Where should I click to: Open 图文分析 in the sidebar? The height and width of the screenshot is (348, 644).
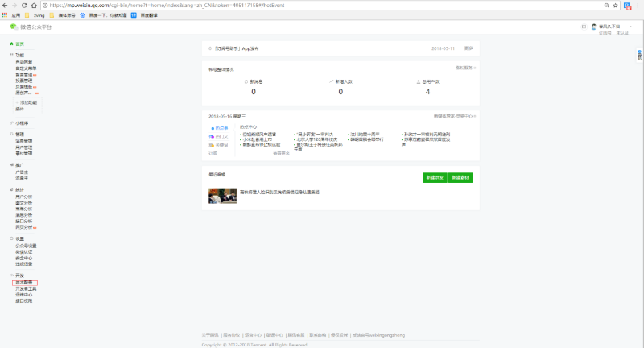[24, 203]
